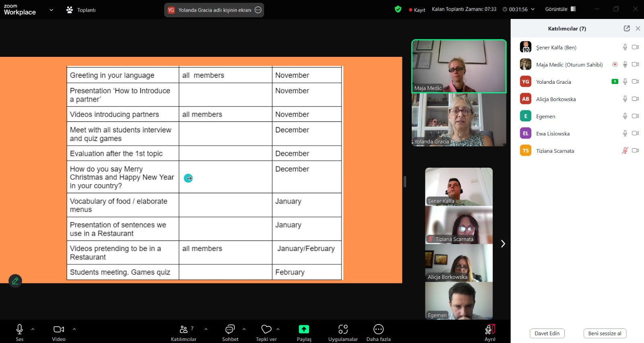Click the green encryption shield icon

point(398,9)
